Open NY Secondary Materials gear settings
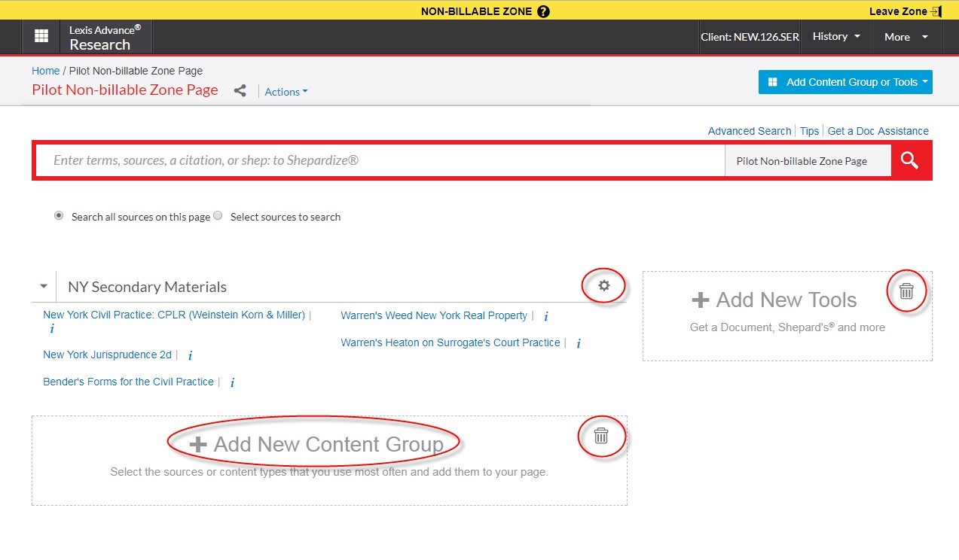This screenshot has height=560, width=959. click(603, 286)
